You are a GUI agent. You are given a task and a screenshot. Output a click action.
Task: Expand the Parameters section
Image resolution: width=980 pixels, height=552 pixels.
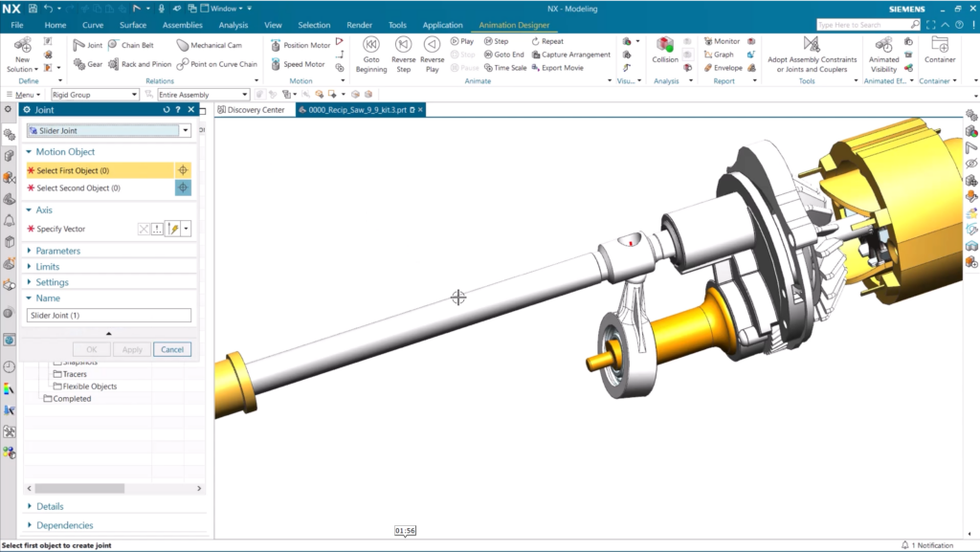[58, 251]
